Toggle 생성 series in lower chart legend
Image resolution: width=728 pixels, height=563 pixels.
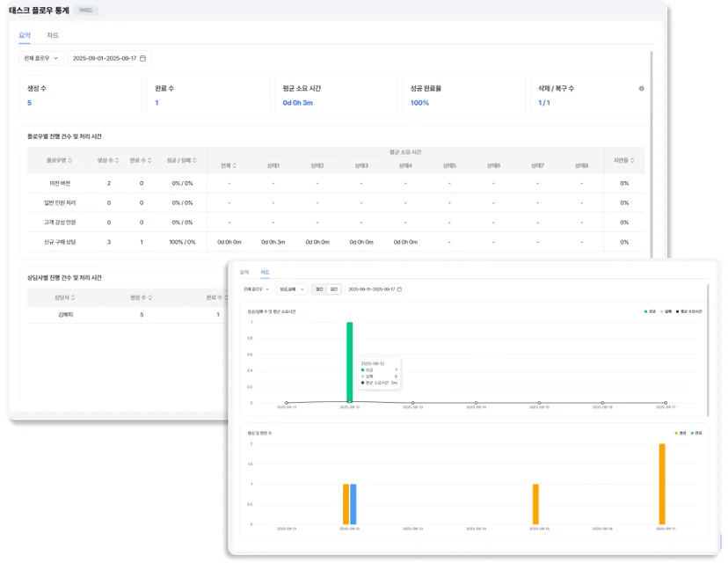tap(681, 433)
